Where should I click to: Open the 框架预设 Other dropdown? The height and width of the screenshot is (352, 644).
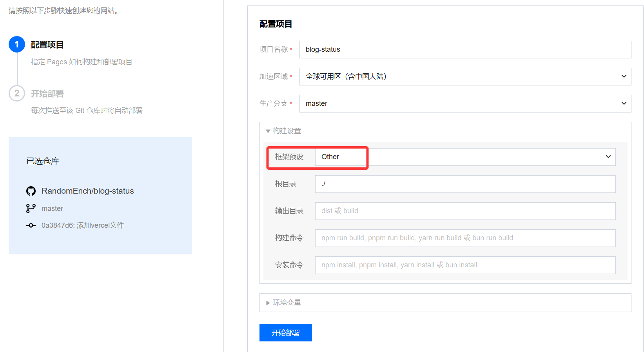click(x=465, y=157)
